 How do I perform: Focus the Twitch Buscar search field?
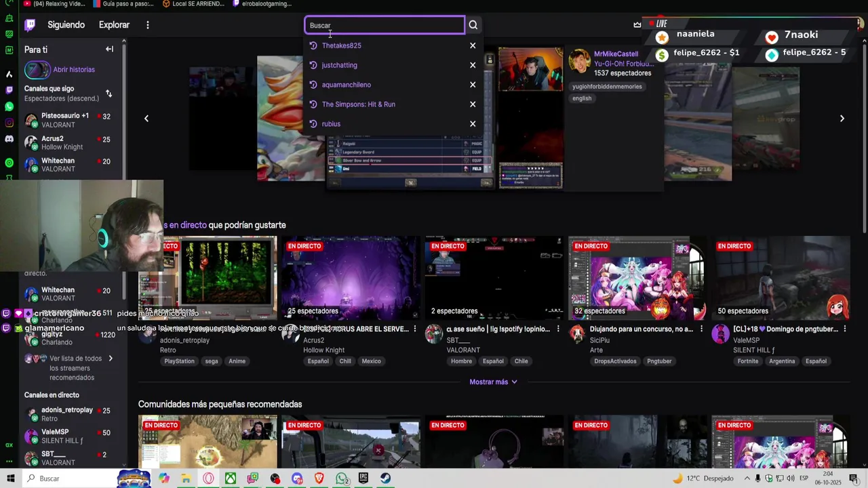(384, 25)
